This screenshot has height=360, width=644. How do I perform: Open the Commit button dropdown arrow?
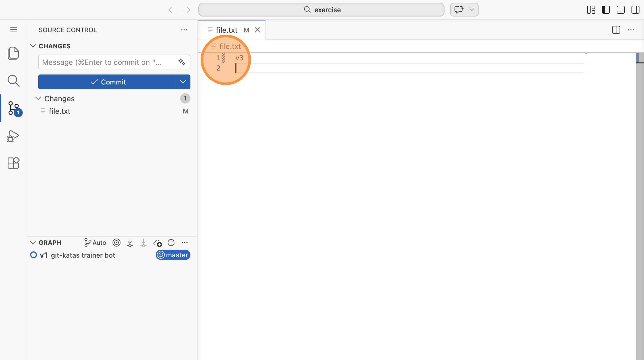click(183, 82)
